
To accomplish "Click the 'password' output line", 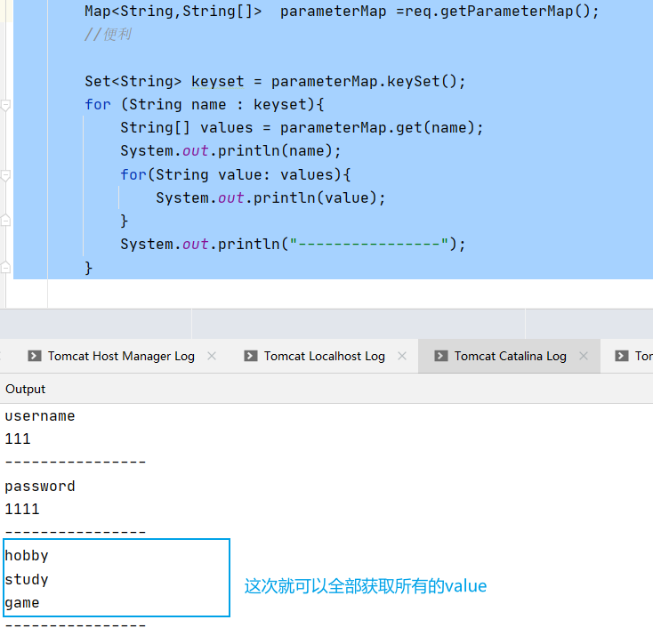I will pos(40,487).
